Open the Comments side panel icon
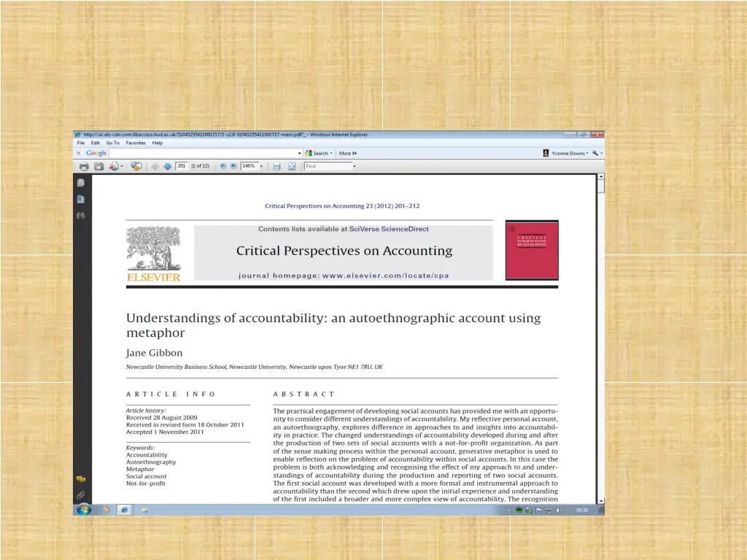Viewport: 747px width, 560px height. pyautogui.click(x=81, y=479)
